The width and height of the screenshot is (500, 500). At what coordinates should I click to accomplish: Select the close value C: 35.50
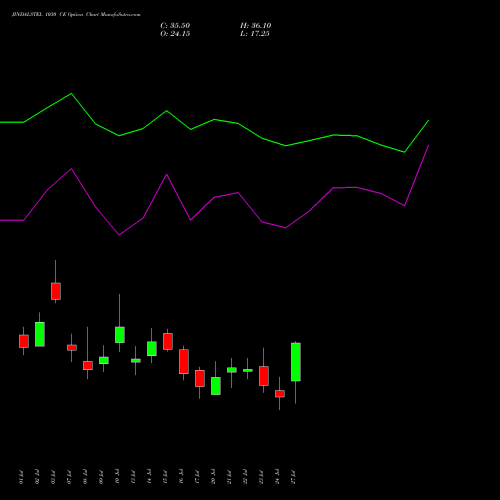pyautogui.click(x=175, y=26)
